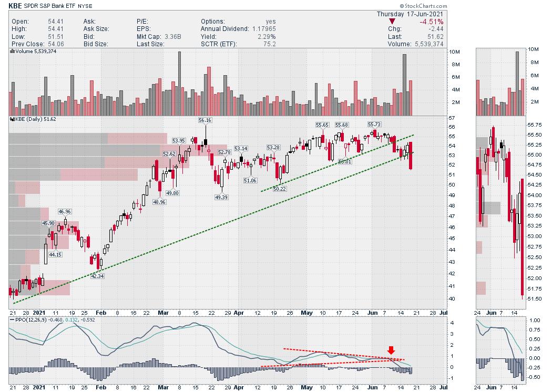Click the KBE (Daily) 51.62 legend
This screenshot has width=552, height=392.
(x=34, y=119)
